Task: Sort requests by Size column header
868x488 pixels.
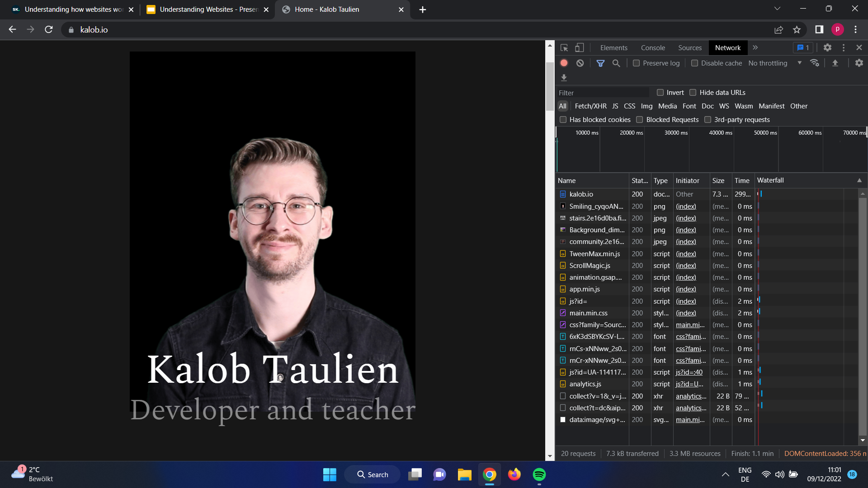Action: point(720,181)
